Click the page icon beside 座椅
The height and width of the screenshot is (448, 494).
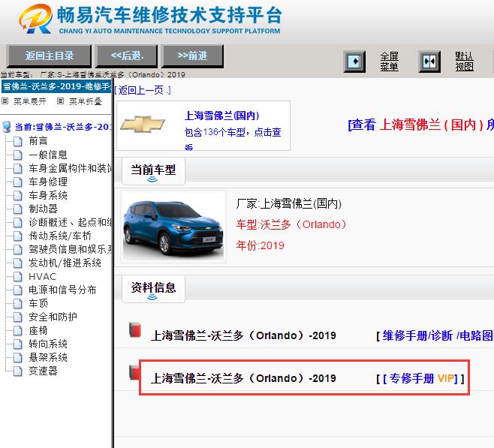coord(18,331)
